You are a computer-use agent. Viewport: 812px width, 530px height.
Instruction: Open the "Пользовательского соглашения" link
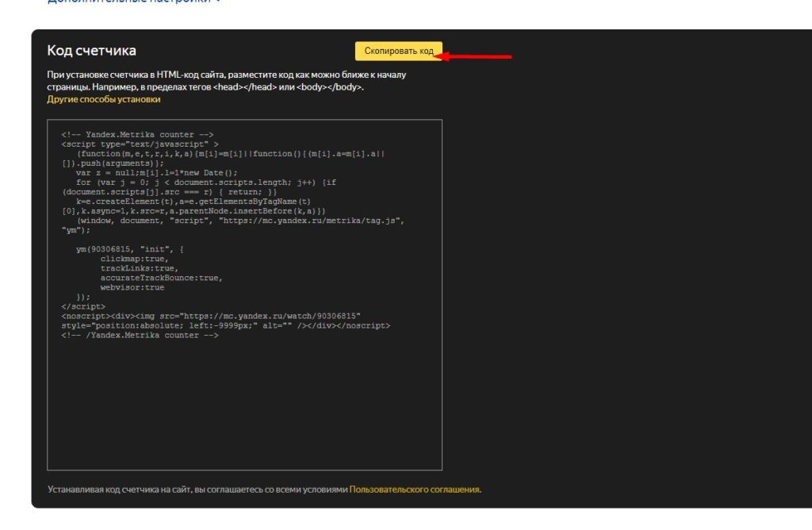tap(414, 490)
